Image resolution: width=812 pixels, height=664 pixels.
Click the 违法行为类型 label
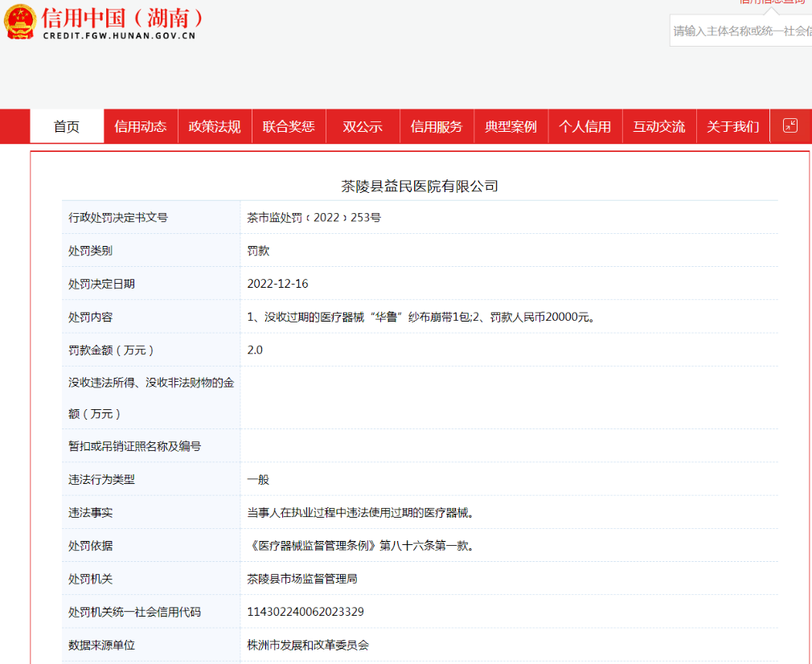pos(101,480)
